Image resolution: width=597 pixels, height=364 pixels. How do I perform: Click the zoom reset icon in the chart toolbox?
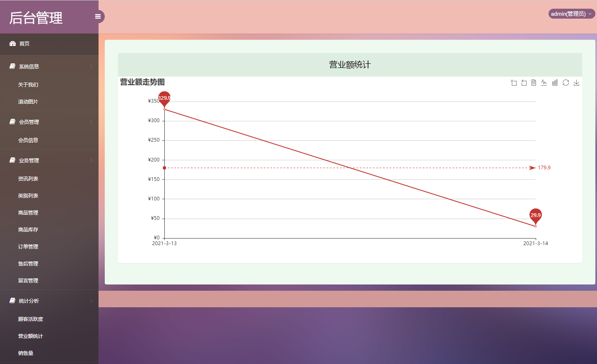(x=524, y=82)
